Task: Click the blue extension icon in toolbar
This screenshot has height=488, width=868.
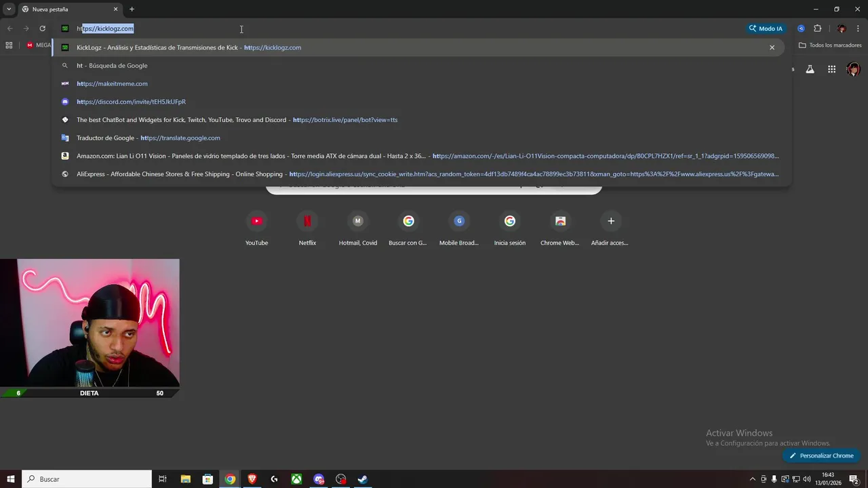Action: [801, 28]
